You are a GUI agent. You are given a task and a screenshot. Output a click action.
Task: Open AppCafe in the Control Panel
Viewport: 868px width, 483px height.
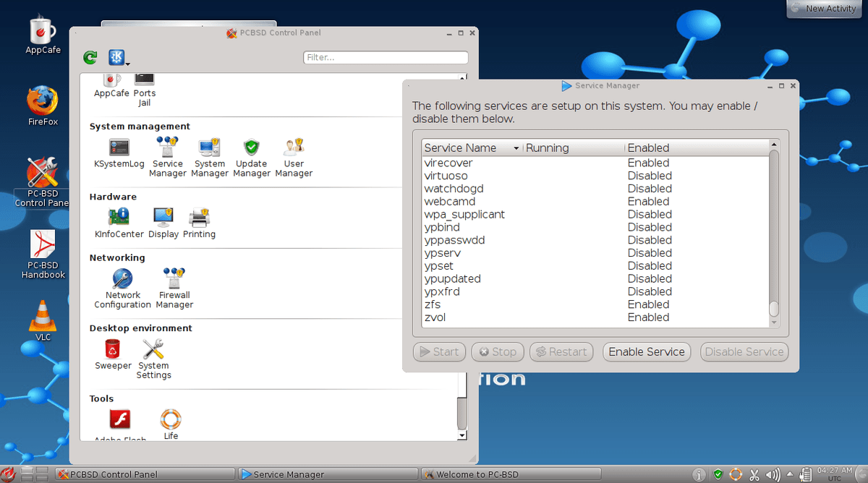click(111, 86)
